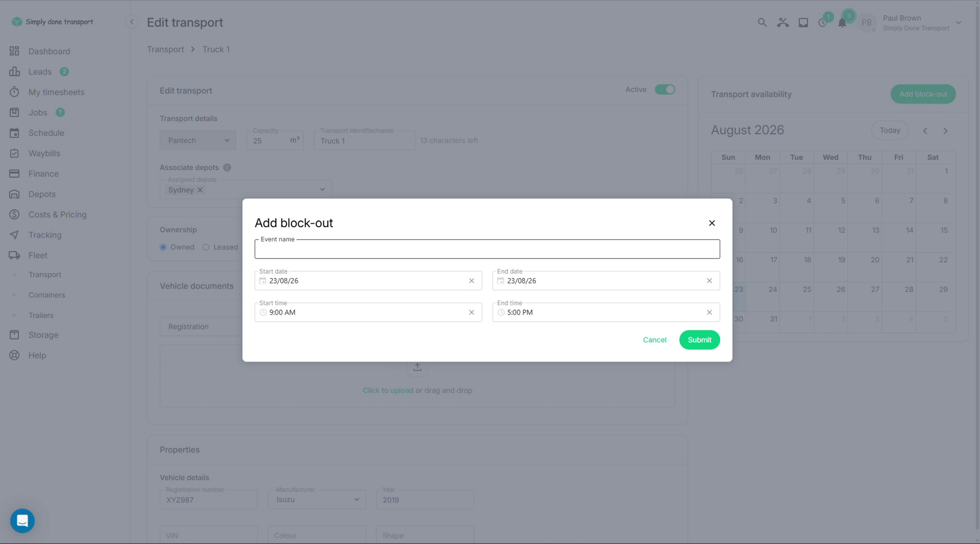Select Trailers under Fleet
Image resolution: width=980 pixels, height=544 pixels.
click(x=41, y=316)
